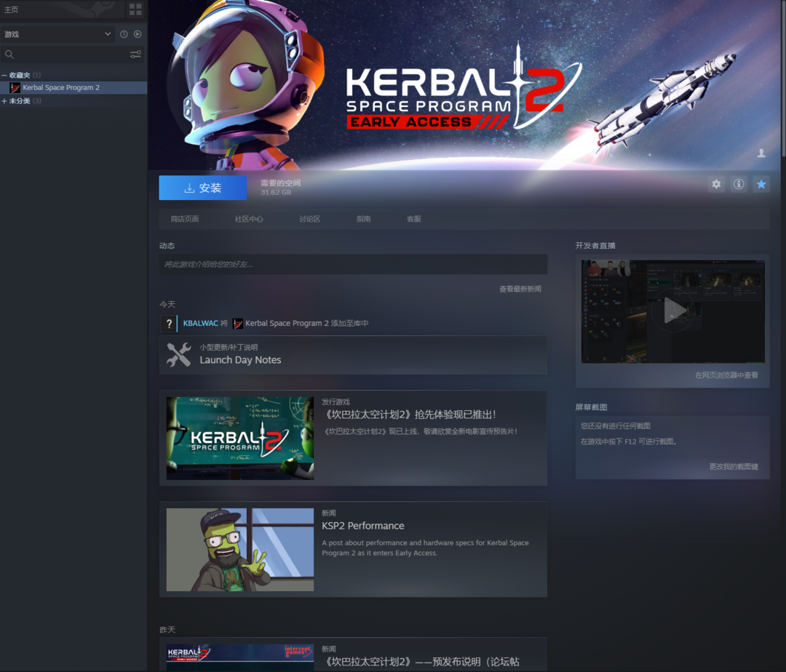The height and width of the screenshot is (672, 786).
Task: Toggle the ready-to-play filter icon
Action: (x=138, y=34)
